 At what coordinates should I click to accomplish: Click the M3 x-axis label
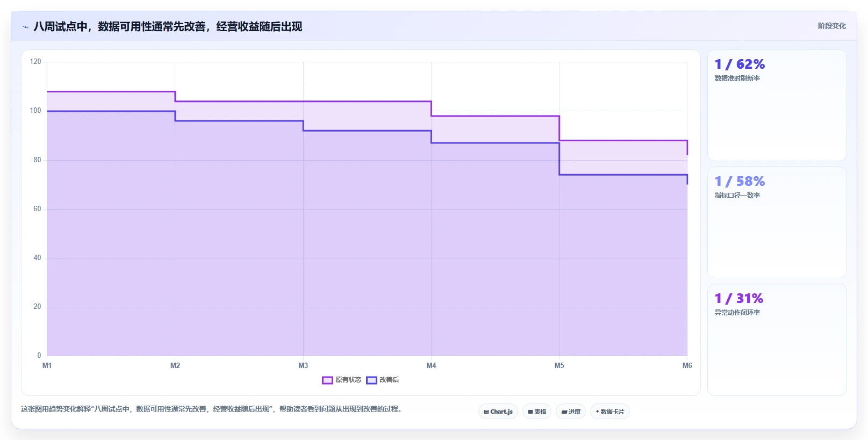pyautogui.click(x=303, y=365)
